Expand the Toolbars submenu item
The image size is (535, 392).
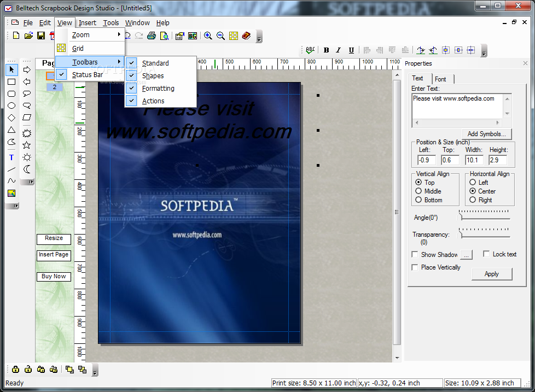tap(90, 62)
